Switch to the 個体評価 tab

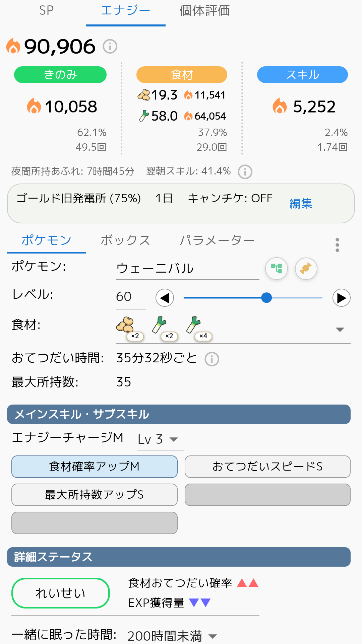pyautogui.click(x=204, y=11)
